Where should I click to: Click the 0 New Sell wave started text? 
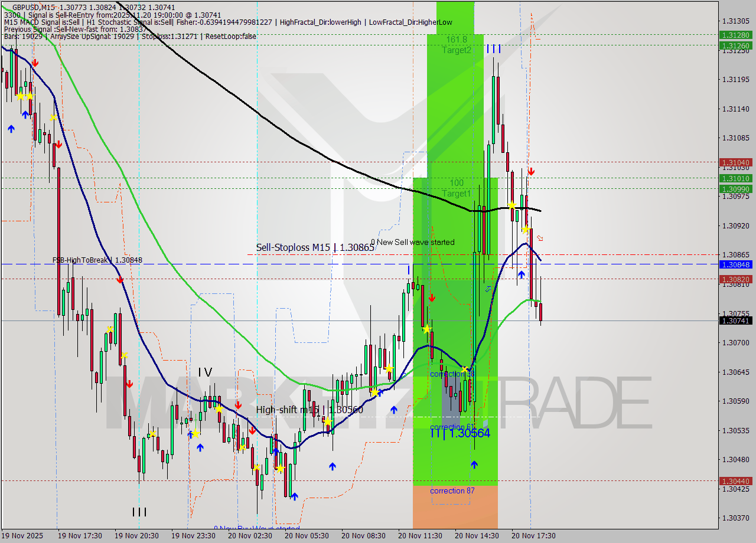(413, 242)
